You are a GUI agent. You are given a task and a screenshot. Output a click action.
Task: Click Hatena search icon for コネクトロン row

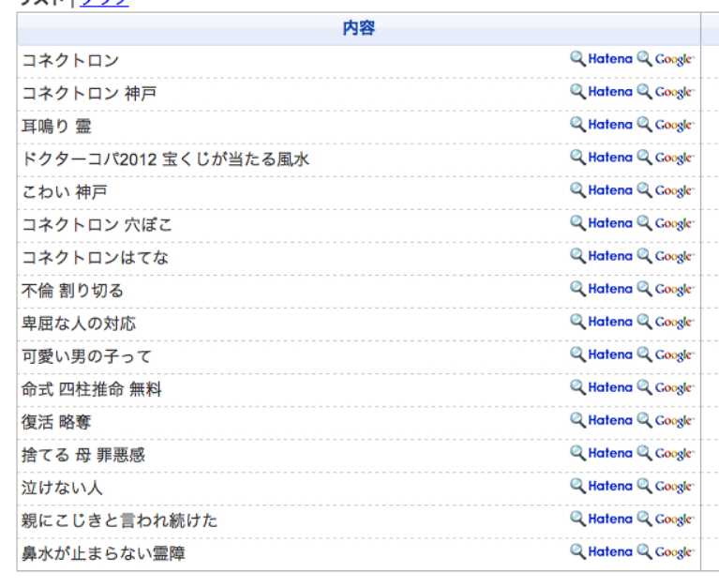tap(601, 59)
